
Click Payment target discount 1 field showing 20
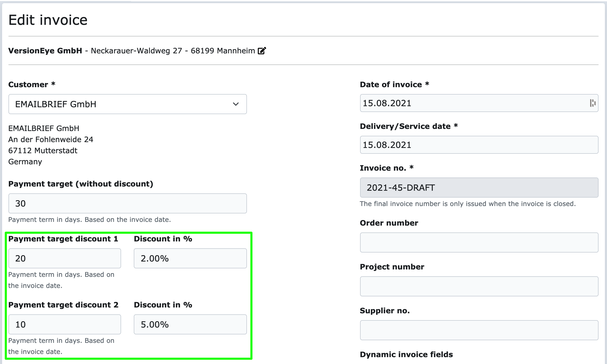[65, 258]
